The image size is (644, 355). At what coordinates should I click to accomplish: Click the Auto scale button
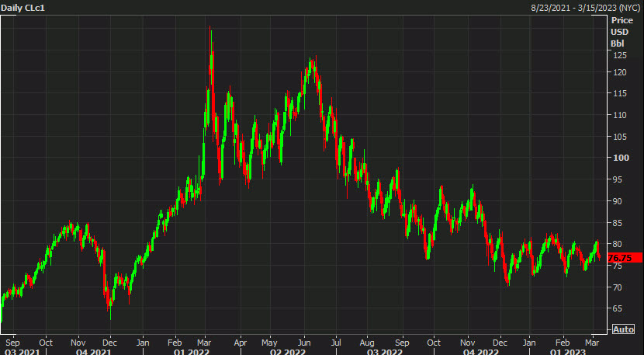click(623, 329)
